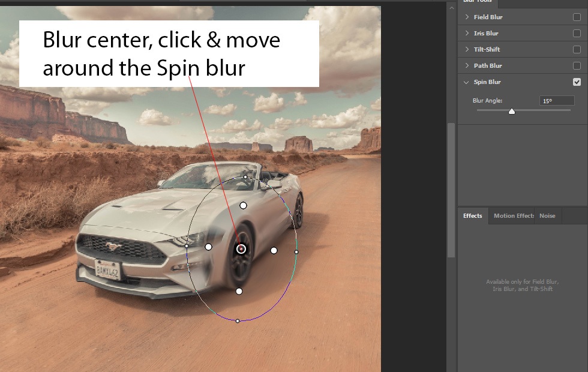Click the Spin blur center pin on the wheel
This screenshot has height=372, width=588.
pyautogui.click(x=241, y=248)
